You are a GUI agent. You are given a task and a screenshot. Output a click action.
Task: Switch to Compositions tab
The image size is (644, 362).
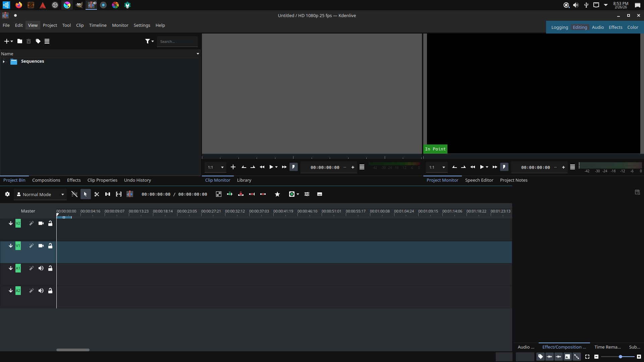click(x=46, y=180)
